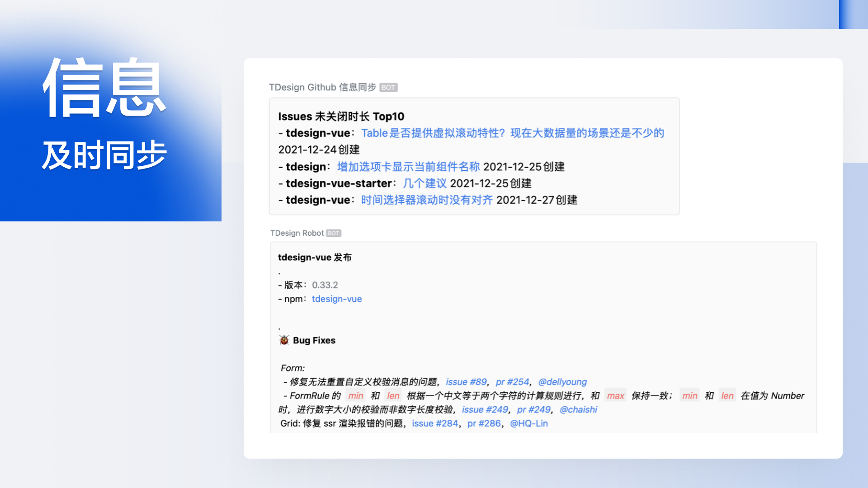Open @HQ-Lin profile mention
868x488 pixels.
point(529,423)
